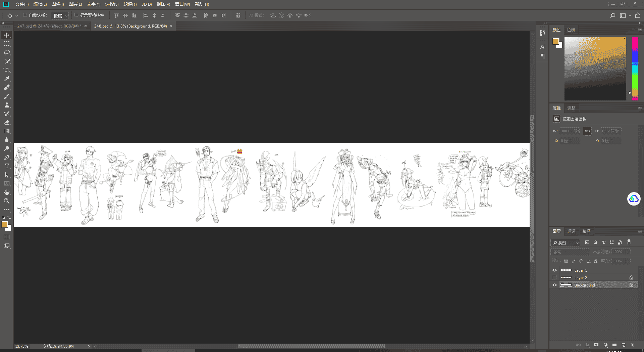Open the 正常 blend mode dropdown
Image resolution: width=644 pixels, height=352 pixels.
coord(570,252)
